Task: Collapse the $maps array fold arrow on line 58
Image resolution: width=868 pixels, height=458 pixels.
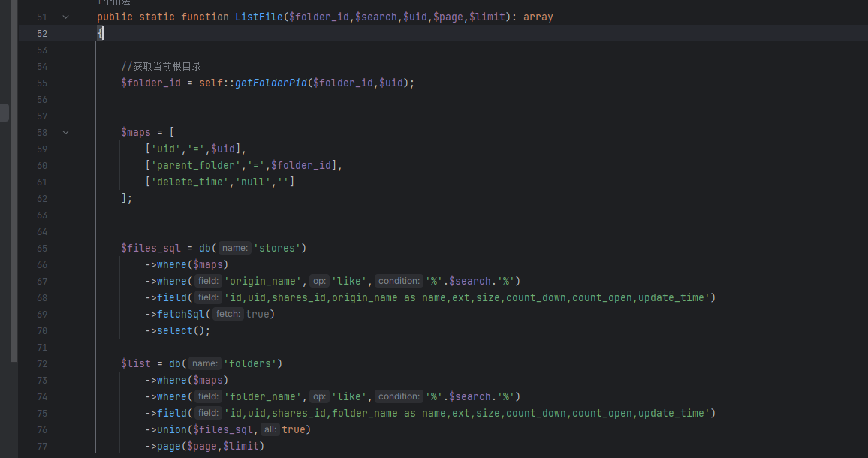Action: [65, 132]
